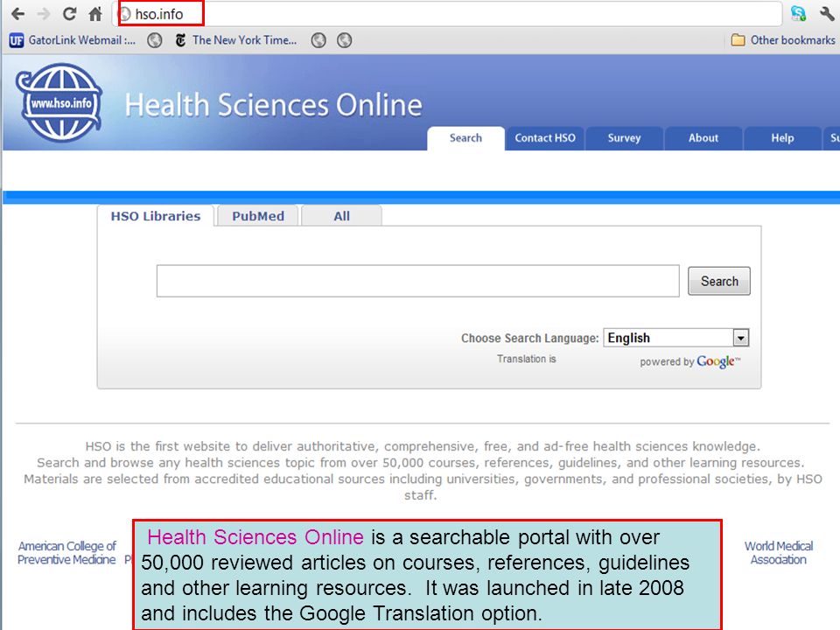Click inside the search text box
The width and height of the screenshot is (840, 630).
click(x=418, y=281)
